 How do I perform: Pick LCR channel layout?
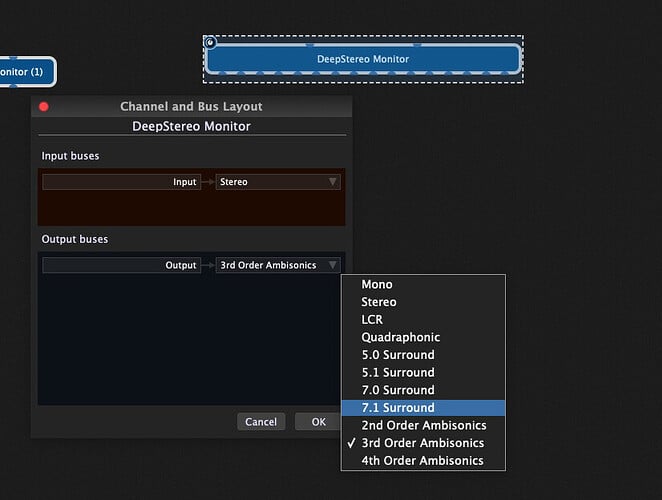click(423, 320)
